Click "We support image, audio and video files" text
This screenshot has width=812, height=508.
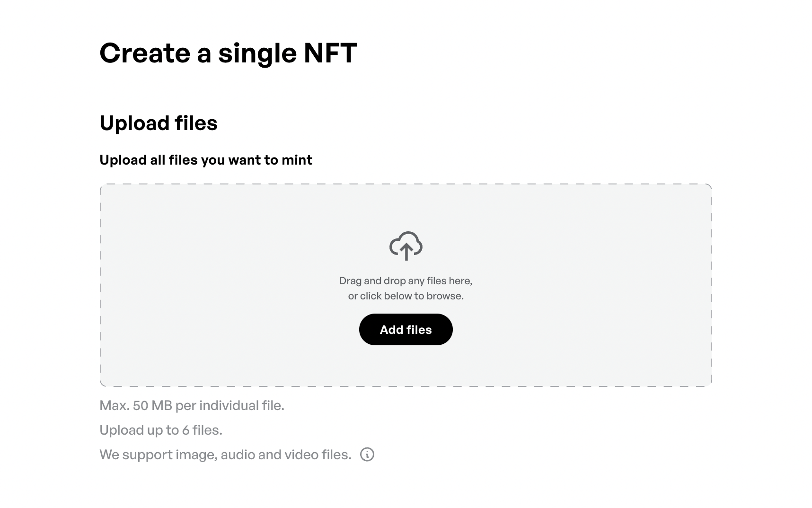[225, 455]
